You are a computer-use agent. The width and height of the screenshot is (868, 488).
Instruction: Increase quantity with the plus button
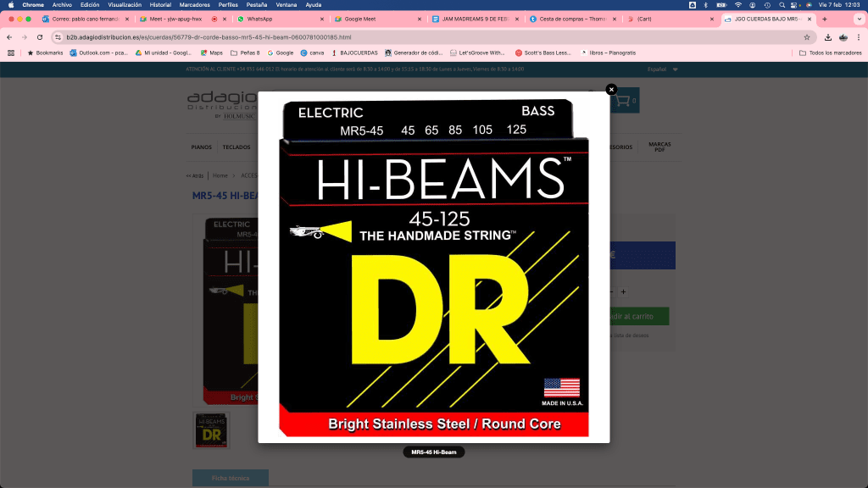pos(623,291)
